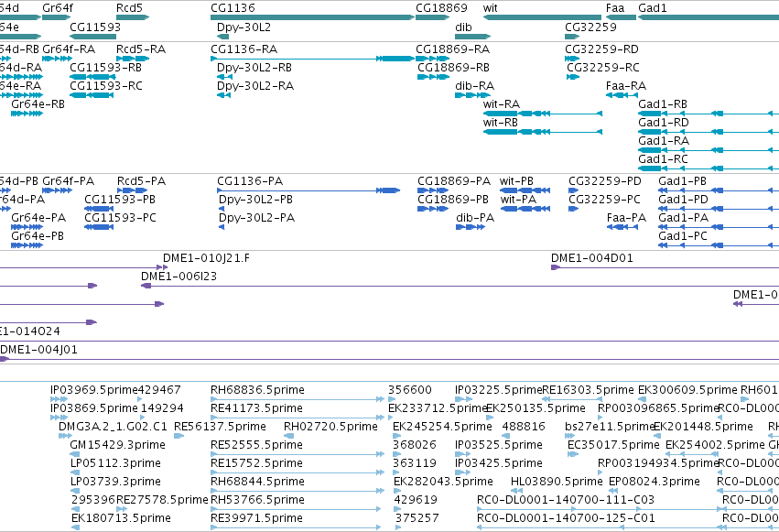The width and height of the screenshot is (779, 532).
Task: Click transcript CG11593-RB
Action: pos(92,77)
